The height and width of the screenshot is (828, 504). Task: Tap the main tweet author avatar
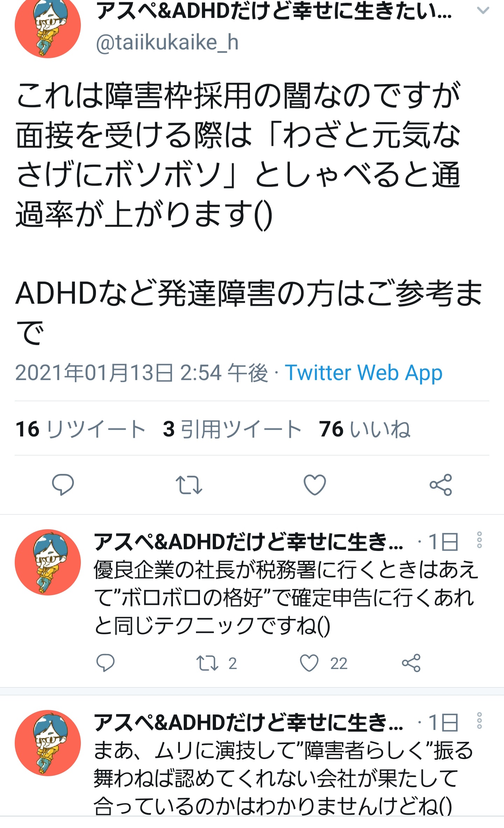(x=48, y=25)
